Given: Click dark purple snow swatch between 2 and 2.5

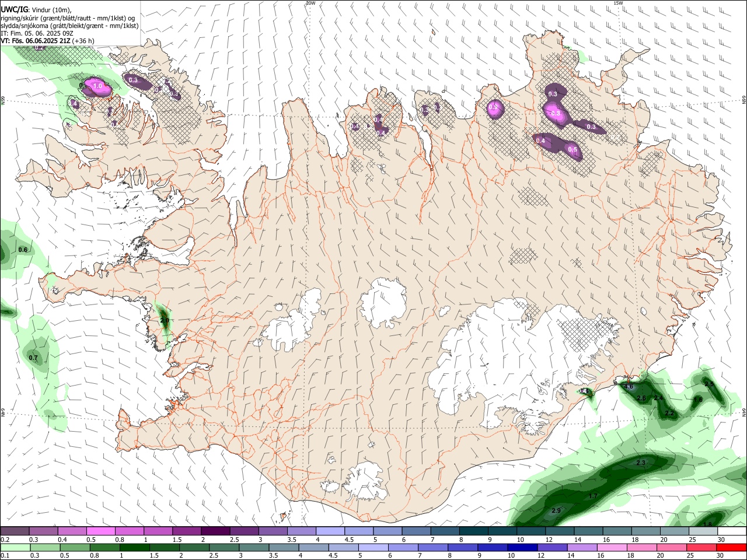Looking at the screenshot, I should pyautogui.click(x=215, y=531).
